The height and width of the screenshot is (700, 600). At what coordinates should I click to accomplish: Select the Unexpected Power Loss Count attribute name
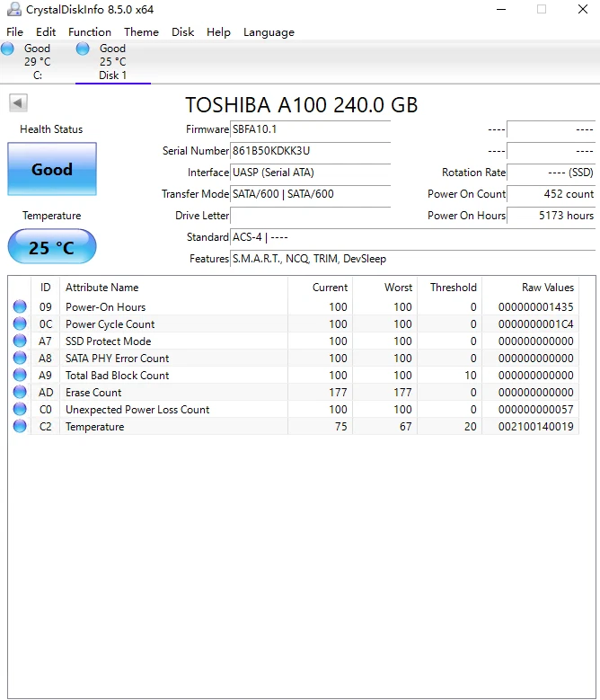coord(137,410)
